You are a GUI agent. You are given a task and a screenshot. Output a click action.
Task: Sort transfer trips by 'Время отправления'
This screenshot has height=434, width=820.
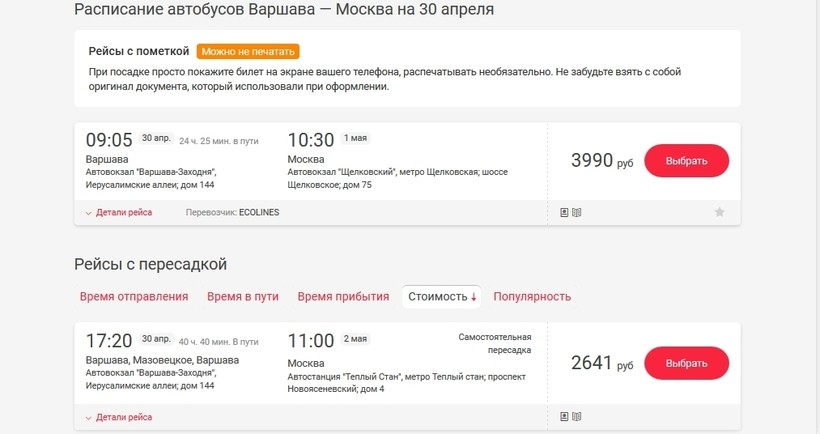coord(134,296)
